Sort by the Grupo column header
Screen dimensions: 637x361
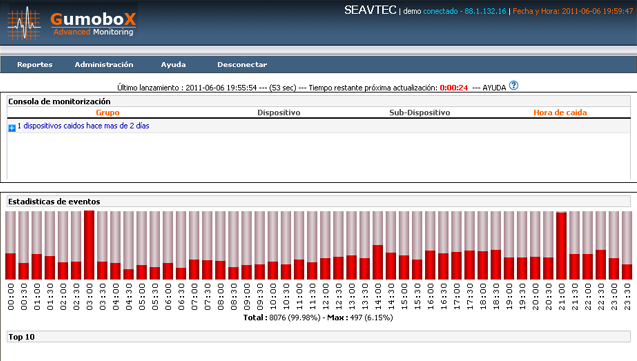tap(108, 112)
